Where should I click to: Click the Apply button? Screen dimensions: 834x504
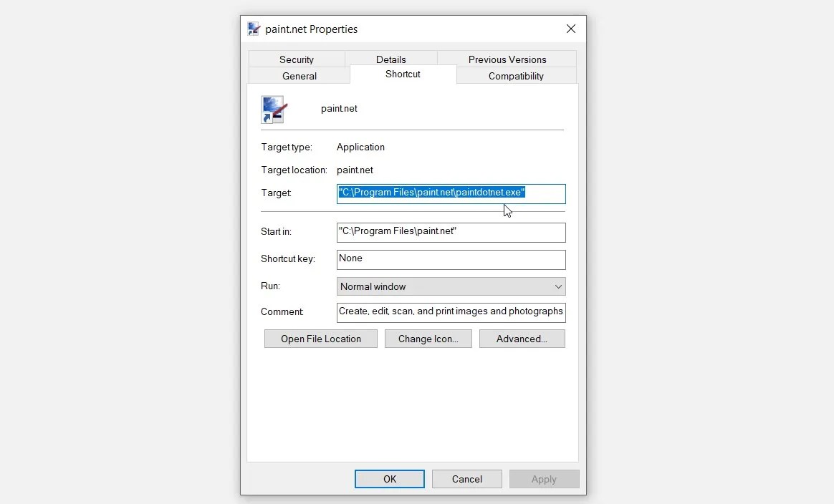tap(544, 479)
